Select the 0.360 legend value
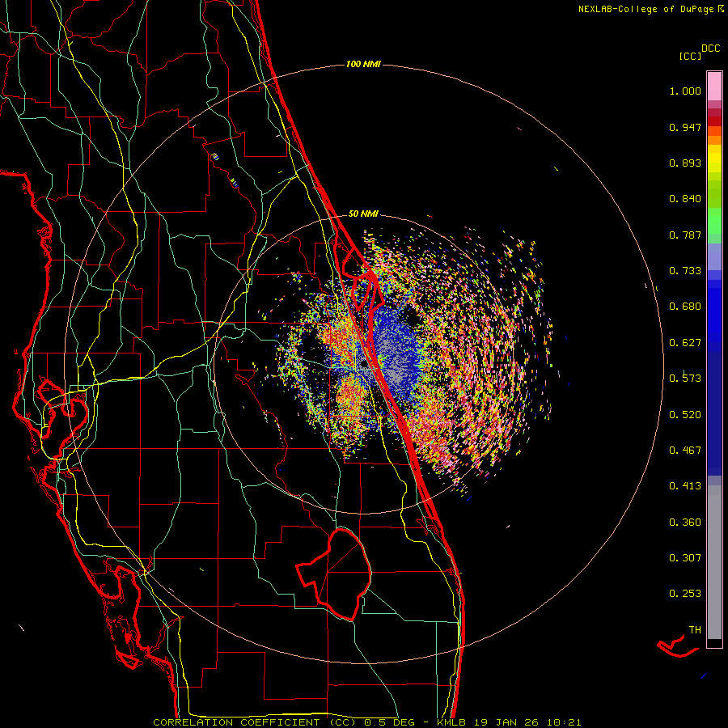 point(685,523)
